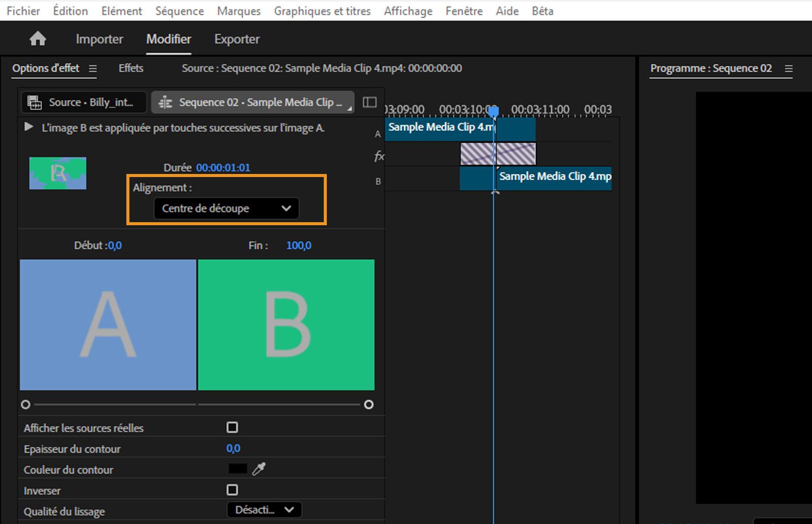Image resolution: width=812 pixels, height=524 pixels.
Task: Click the small transition preview thumbnail
Action: pyautogui.click(x=58, y=173)
